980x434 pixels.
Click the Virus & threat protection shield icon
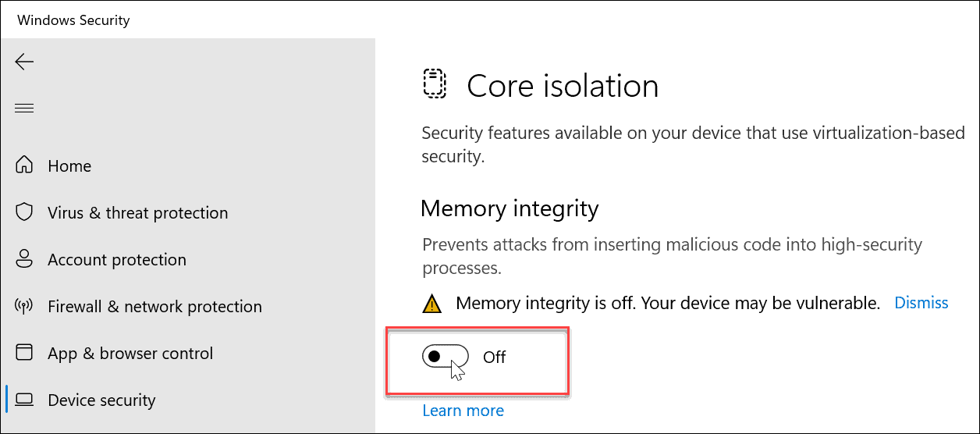24,213
